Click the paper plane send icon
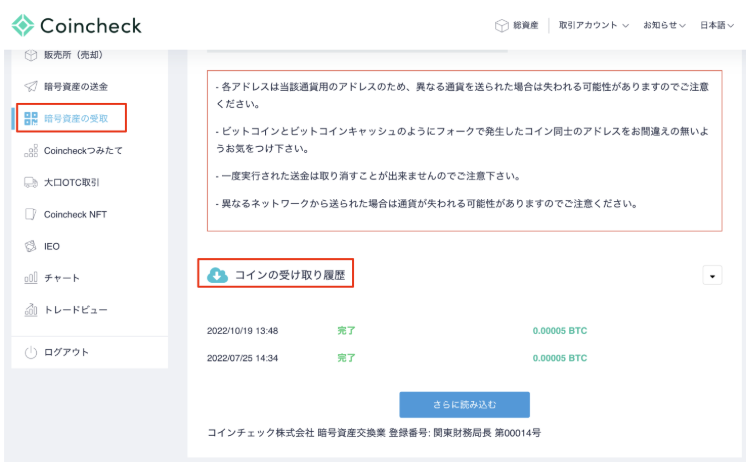The image size is (746, 462). [x=30, y=87]
